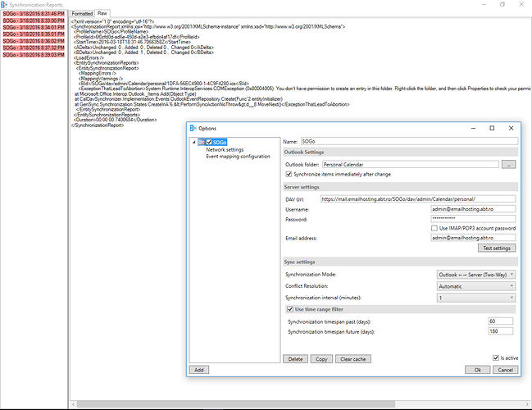
Task: Toggle Synchronize items immediately after change
Action: pos(289,174)
